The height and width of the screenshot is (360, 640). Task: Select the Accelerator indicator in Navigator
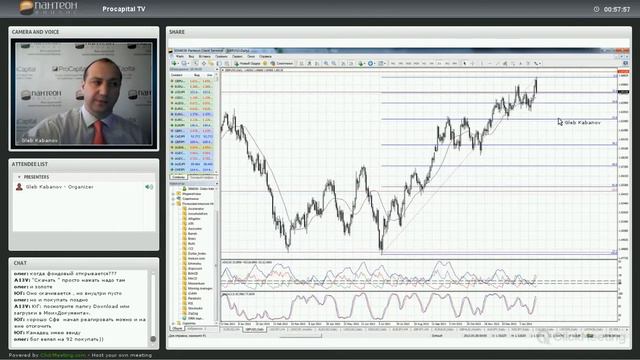[x=196, y=209]
